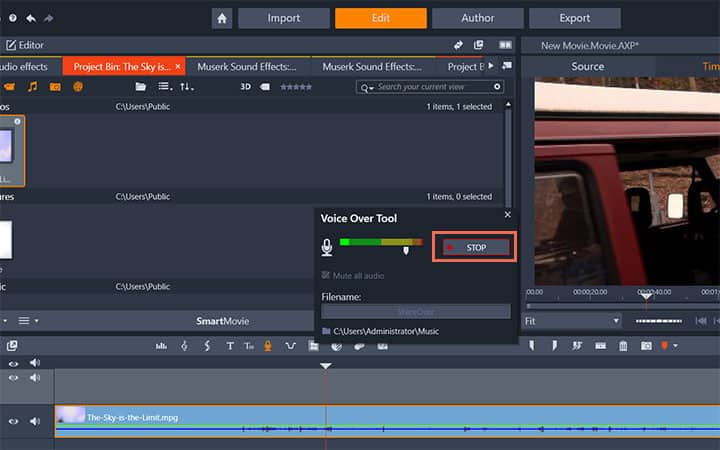The height and width of the screenshot is (450, 720).
Task: Move the preview playhead marker
Action: pyautogui.click(x=646, y=297)
